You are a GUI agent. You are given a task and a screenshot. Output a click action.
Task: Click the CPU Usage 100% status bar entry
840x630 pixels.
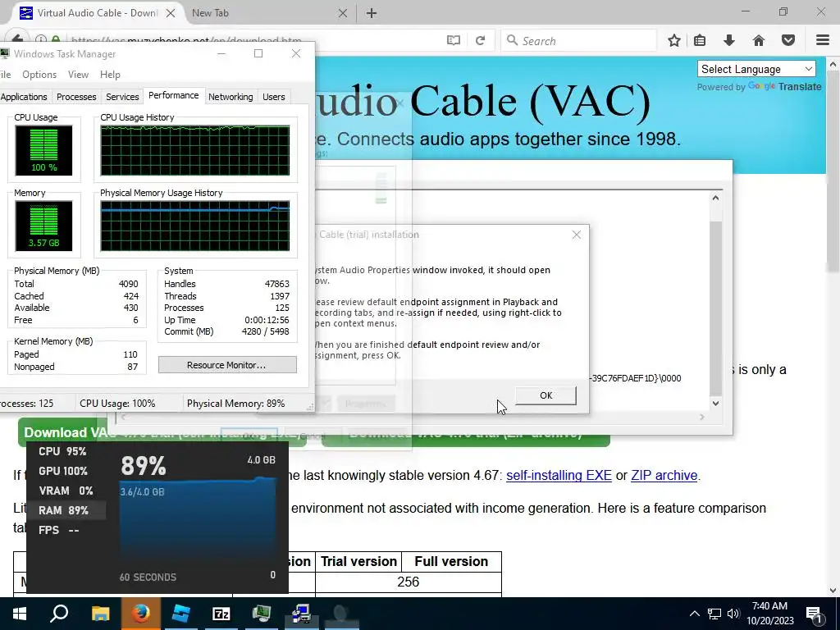click(117, 404)
